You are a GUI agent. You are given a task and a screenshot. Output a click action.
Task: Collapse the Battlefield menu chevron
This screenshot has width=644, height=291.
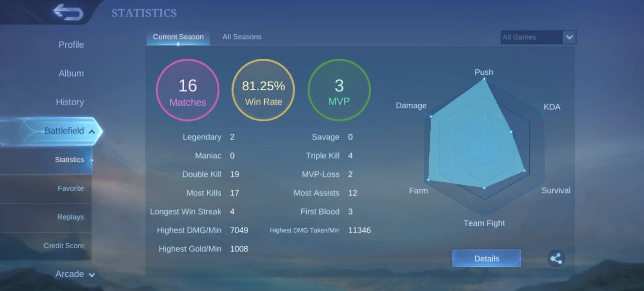[x=92, y=132]
